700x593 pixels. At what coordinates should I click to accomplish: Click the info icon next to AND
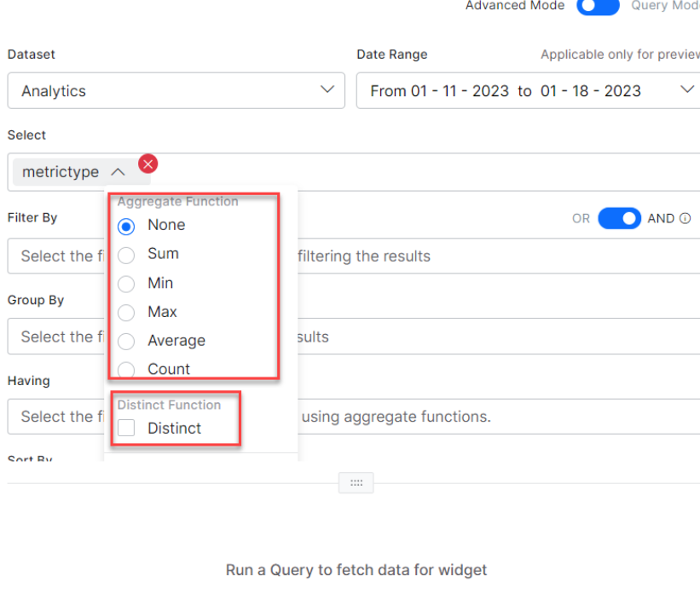click(x=685, y=219)
